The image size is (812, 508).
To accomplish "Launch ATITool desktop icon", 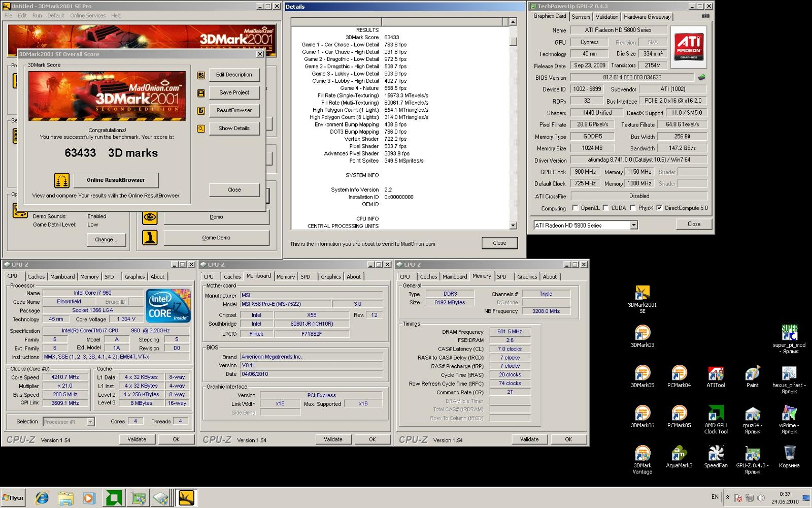I will tap(716, 376).
